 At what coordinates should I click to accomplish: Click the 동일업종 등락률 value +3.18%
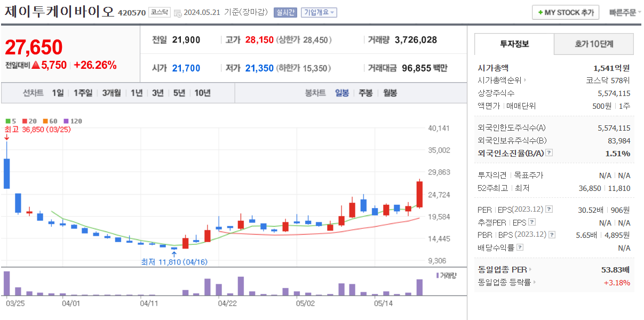point(617,283)
